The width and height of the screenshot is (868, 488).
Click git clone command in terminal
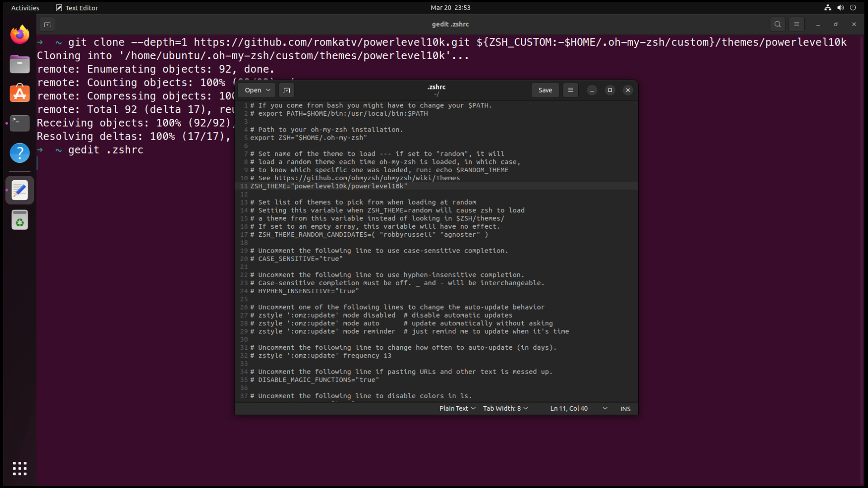(x=457, y=42)
